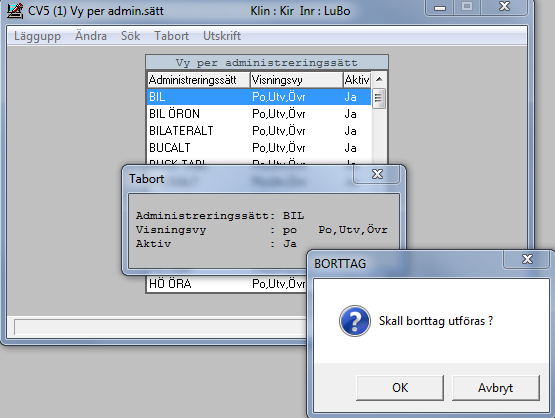Click the status bar input field
The image size is (555, 418).
pos(160,327)
